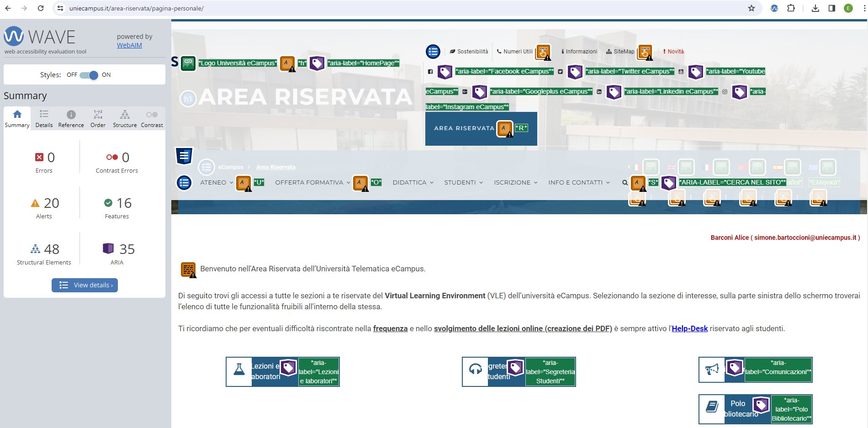868x428 pixels.
Task: Click the View details button
Action: click(x=85, y=285)
